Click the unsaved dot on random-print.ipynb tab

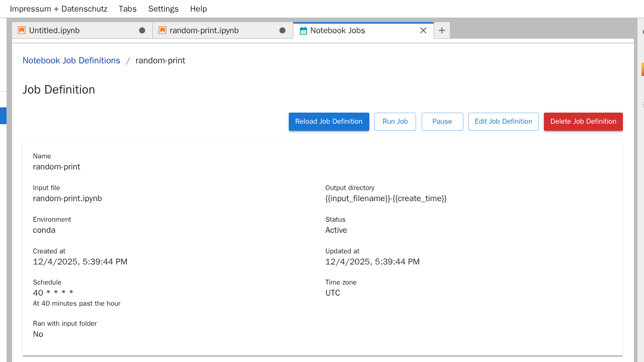[x=282, y=30]
